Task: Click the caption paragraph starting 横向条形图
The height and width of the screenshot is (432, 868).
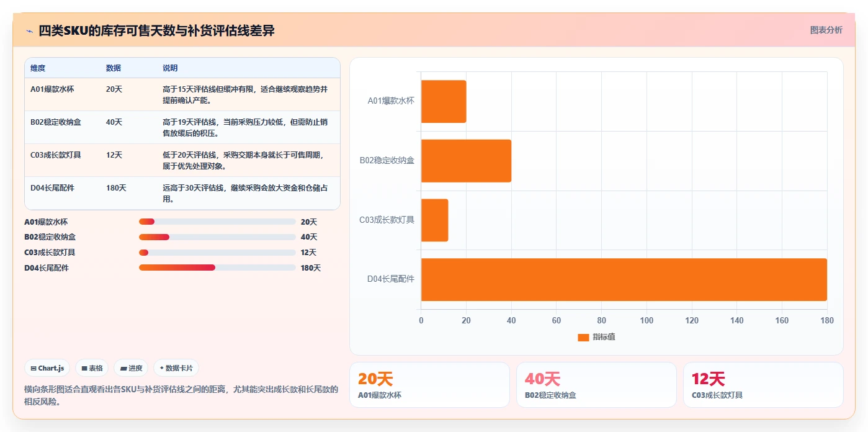Action: click(181, 395)
